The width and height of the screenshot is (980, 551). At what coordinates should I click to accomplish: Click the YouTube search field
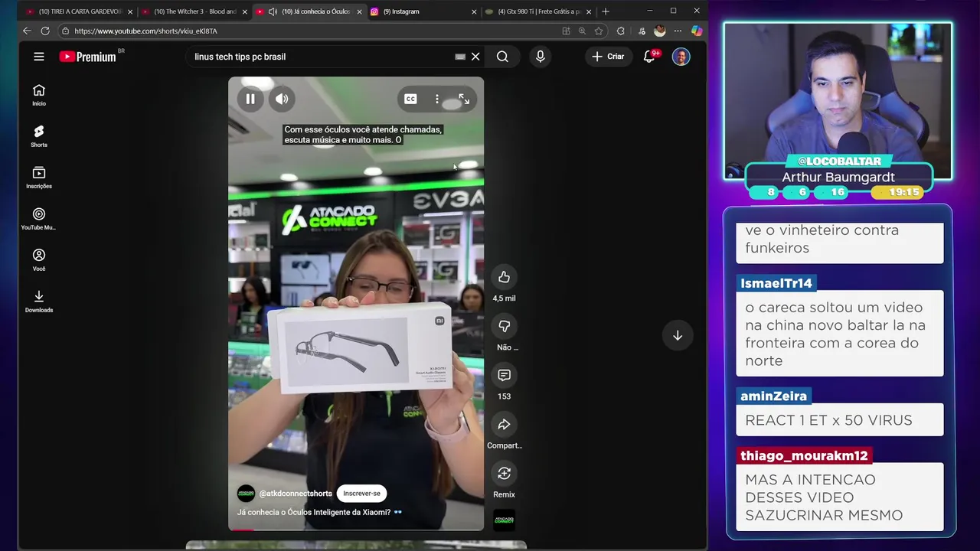(x=322, y=57)
